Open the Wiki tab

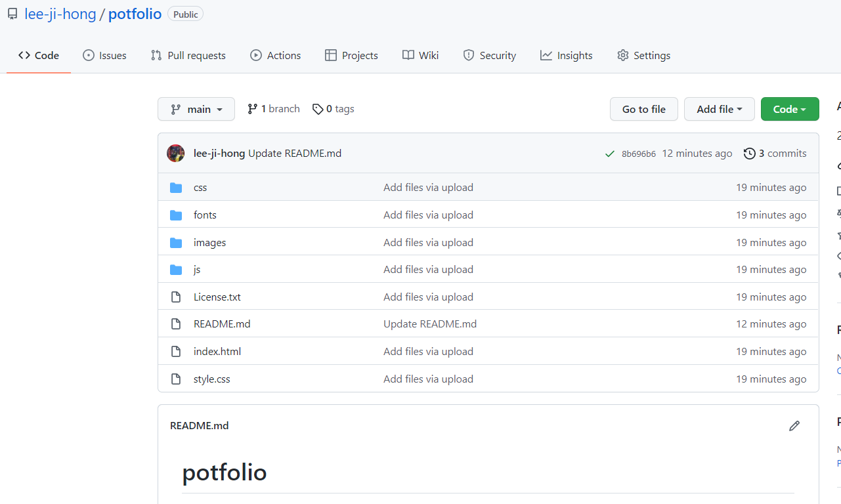point(420,56)
